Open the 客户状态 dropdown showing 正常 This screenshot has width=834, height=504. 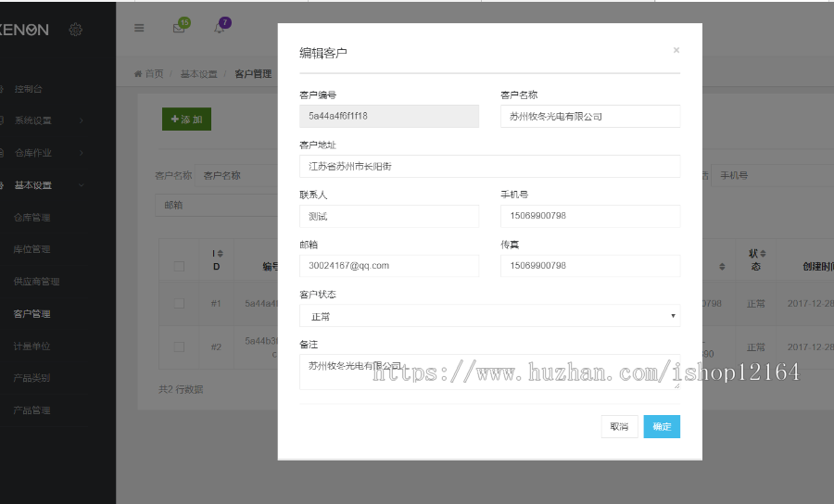click(489, 316)
